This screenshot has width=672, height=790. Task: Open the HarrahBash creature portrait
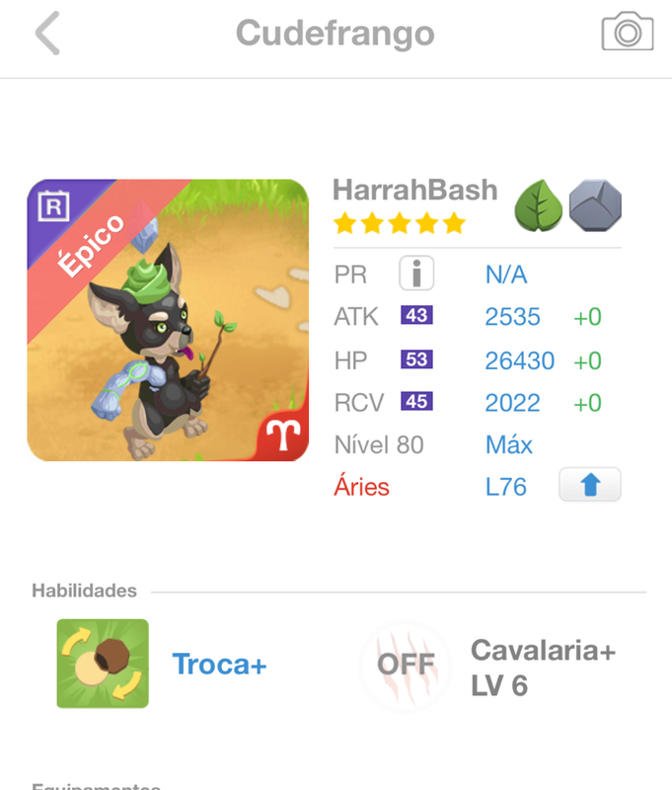(x=168, y=320)
